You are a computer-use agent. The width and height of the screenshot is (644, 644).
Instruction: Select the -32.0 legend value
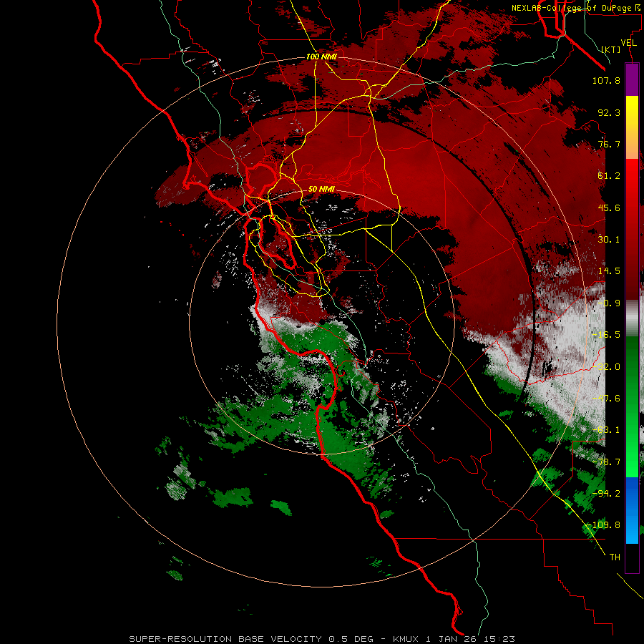pos(606,367)
